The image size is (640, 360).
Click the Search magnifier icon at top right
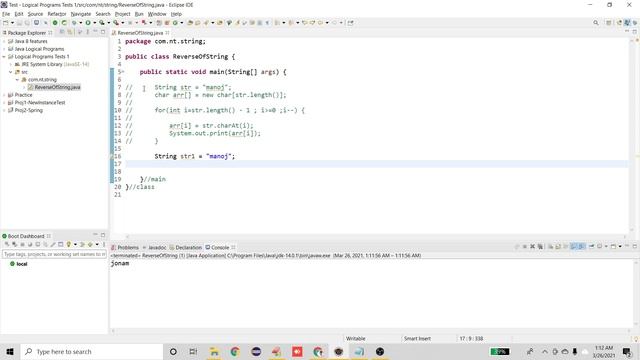click(596, 23)
